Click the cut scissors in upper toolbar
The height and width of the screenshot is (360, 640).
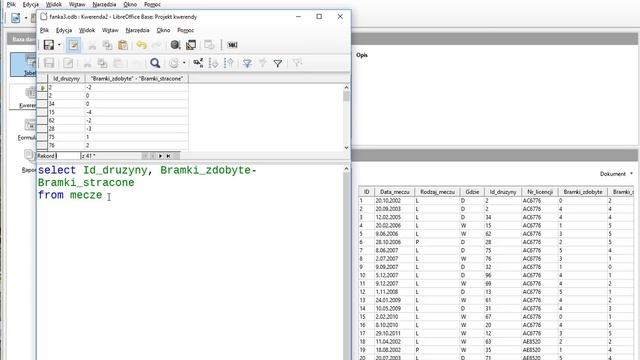[x=92, y=45]
